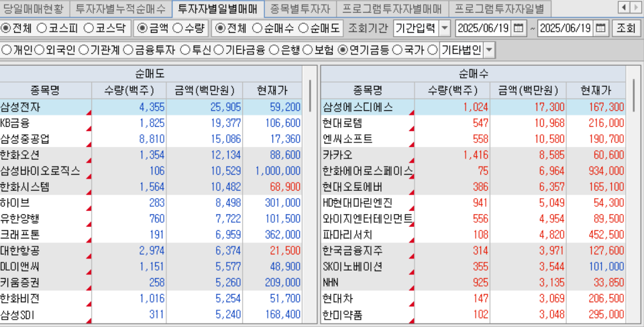
Task: Select the 현대로템 row
Action: tap(474, 123)
